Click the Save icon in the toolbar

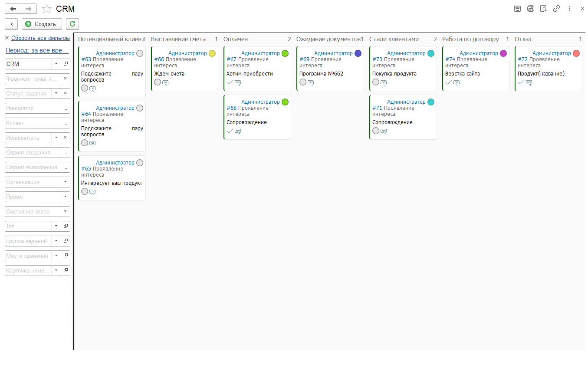517,8
